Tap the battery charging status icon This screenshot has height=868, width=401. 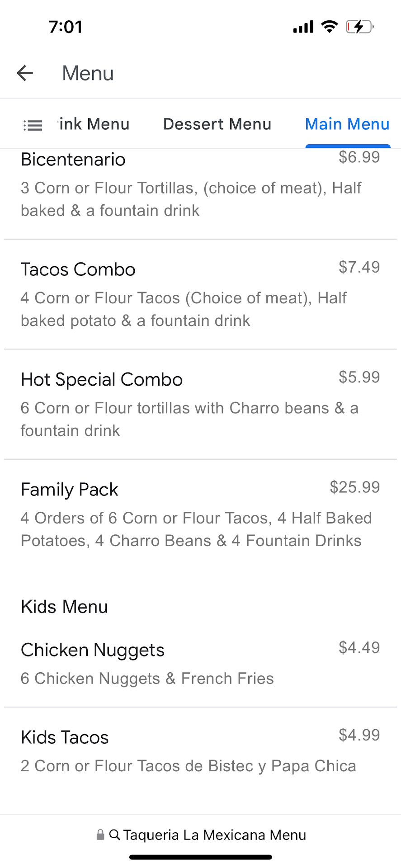point(359,27)
